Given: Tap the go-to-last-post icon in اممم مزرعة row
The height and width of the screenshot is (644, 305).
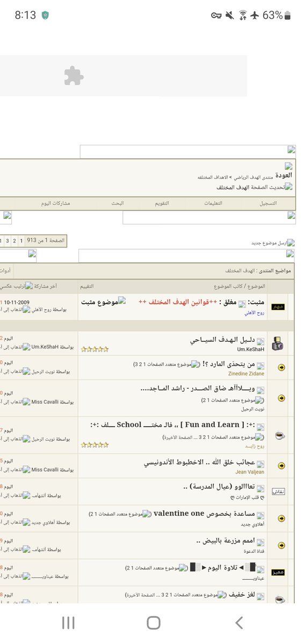Looking at the screenshot, I should tap(26, 550).
